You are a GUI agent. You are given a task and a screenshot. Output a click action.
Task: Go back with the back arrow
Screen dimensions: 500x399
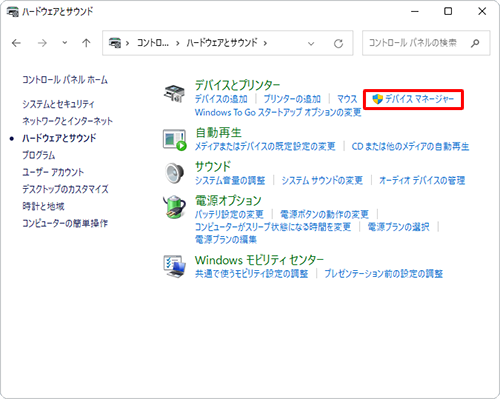coord(16,43)
